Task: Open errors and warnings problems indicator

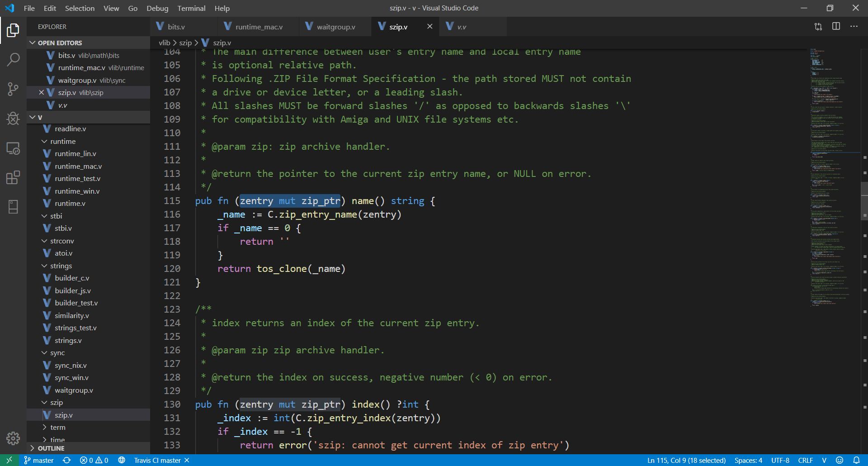Action: tap(94, 460)
